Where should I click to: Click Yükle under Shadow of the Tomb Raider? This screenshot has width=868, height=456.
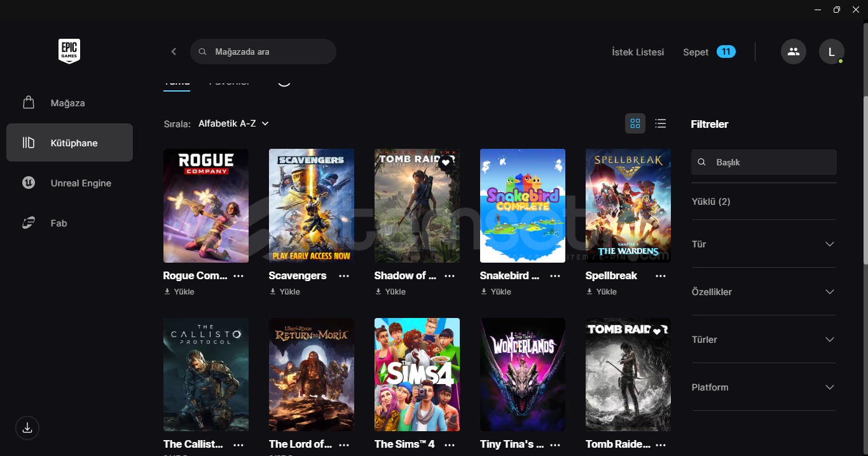390,292
